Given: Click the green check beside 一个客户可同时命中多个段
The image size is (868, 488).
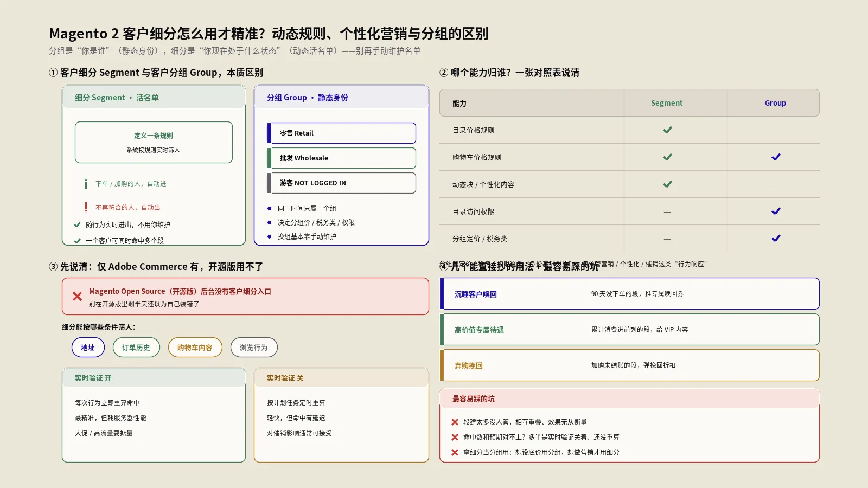Looking at the screenshot, I should [77, 241].
